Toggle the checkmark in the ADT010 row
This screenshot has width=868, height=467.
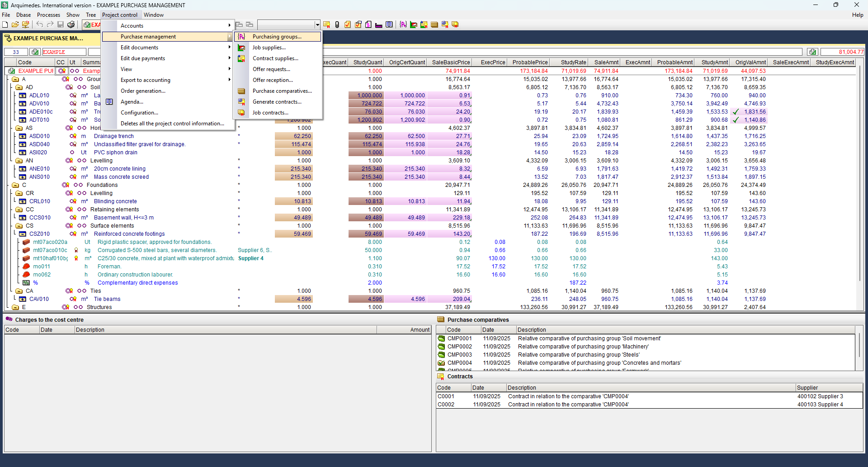pos(736,120)
